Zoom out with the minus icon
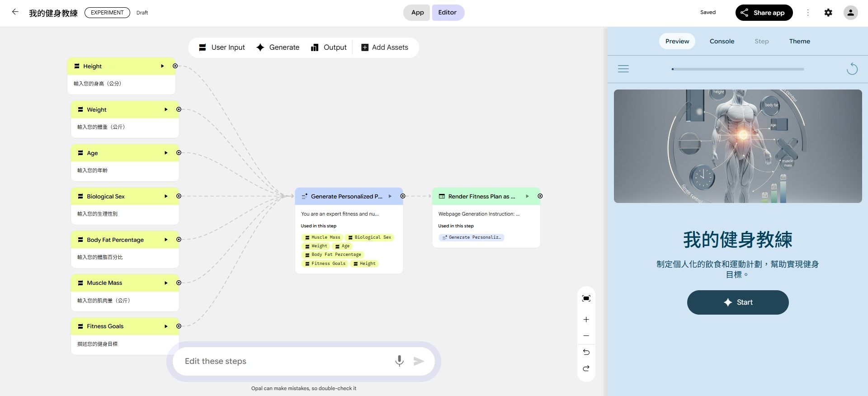The image size is (868, 396). coord(586,336)
